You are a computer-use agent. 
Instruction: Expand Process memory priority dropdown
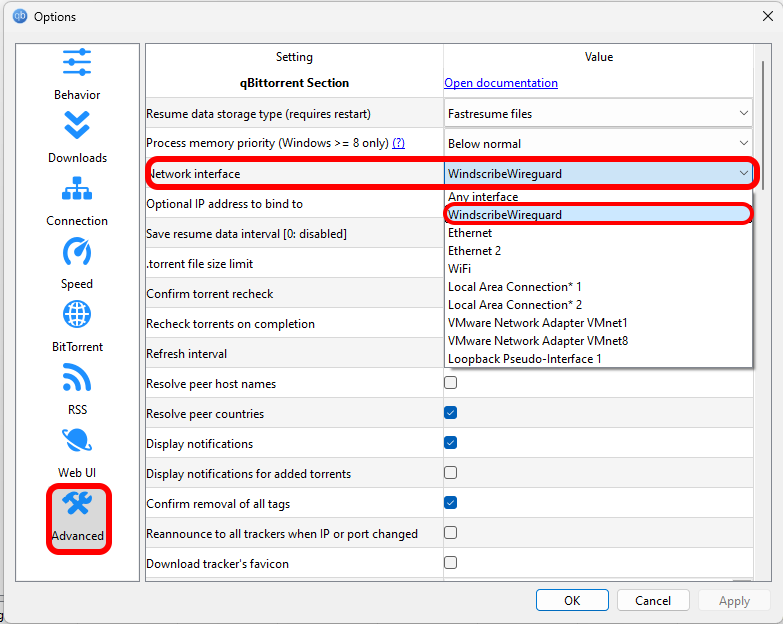tap(598, 143)
